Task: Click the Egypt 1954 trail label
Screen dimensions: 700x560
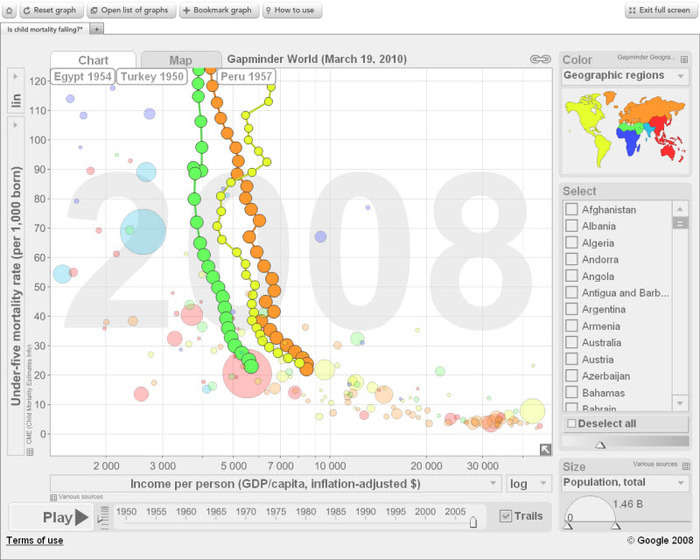Action: (83, 76)
